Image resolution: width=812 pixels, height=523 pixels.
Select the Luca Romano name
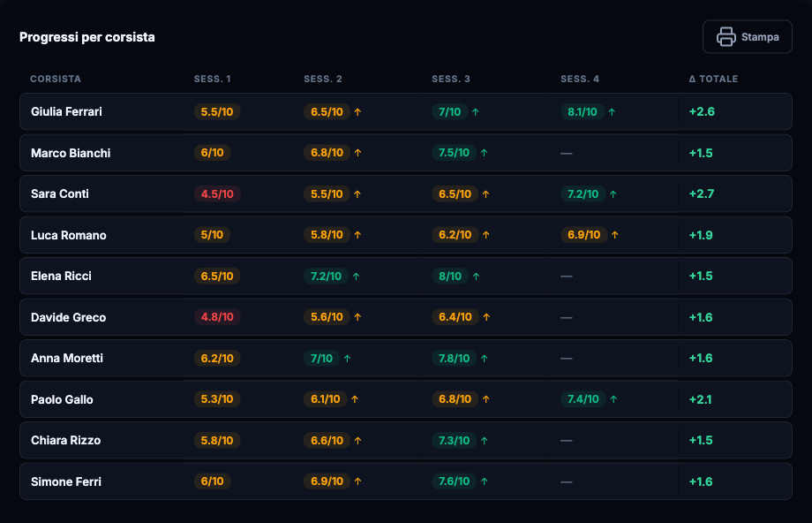tap(68, 235)
